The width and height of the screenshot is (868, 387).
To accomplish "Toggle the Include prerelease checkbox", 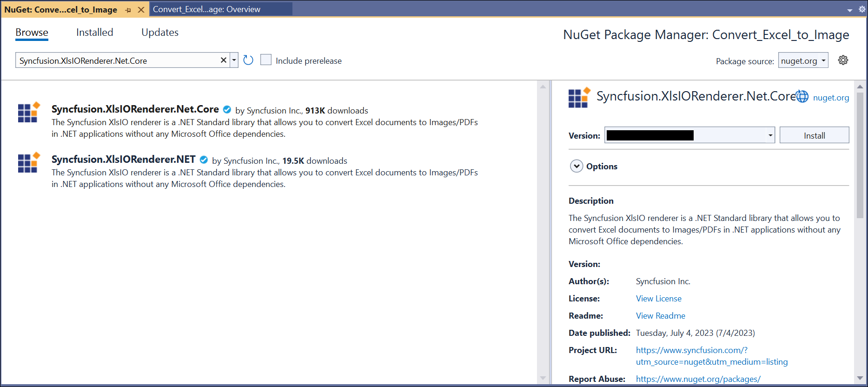I will (x=266, y=60).
